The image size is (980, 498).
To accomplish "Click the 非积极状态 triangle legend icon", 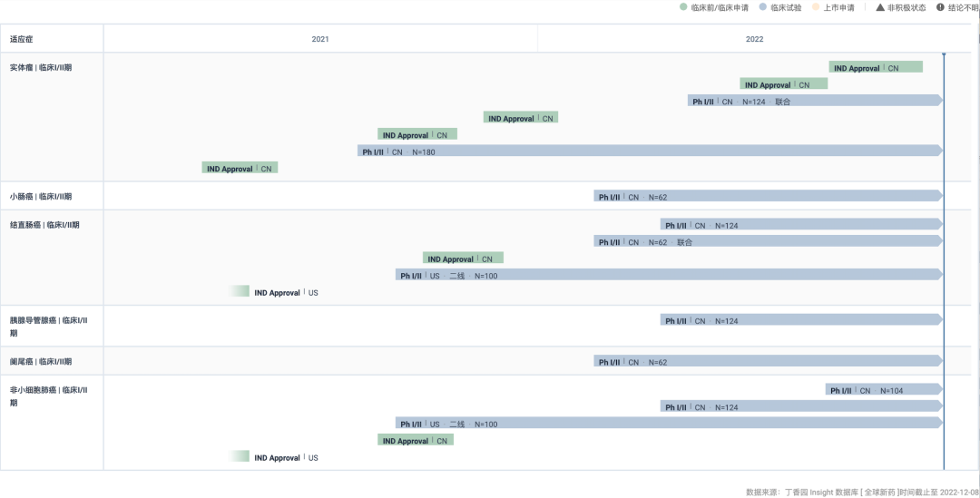I will [x=880, y=7].
